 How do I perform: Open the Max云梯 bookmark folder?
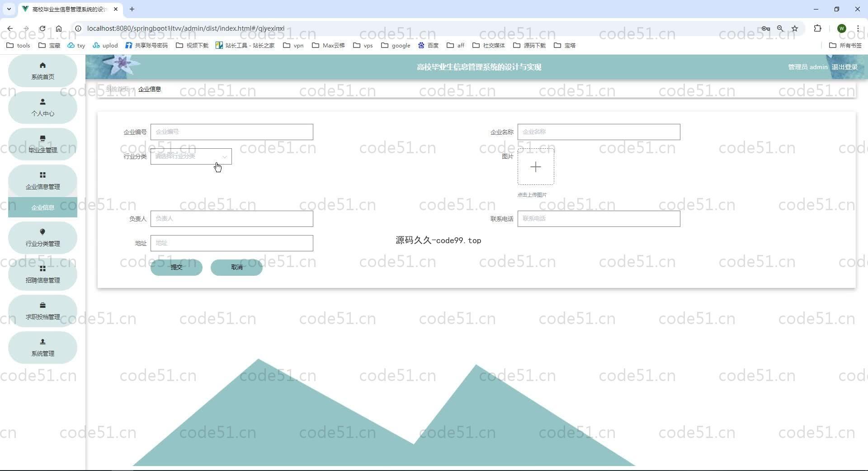[329, 45]
